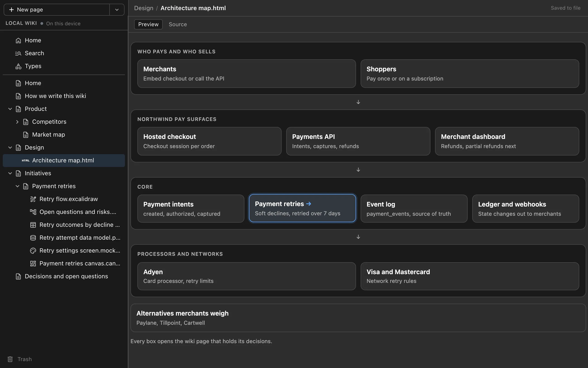588x368 pixels.
Task: Click the Open questions and risks diagram icon
Action: (33, 212)
